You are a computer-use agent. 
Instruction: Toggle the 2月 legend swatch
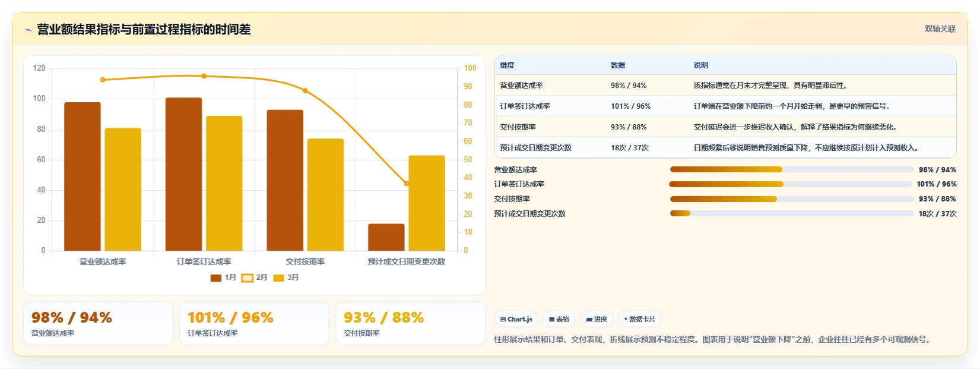coord(248,277)
